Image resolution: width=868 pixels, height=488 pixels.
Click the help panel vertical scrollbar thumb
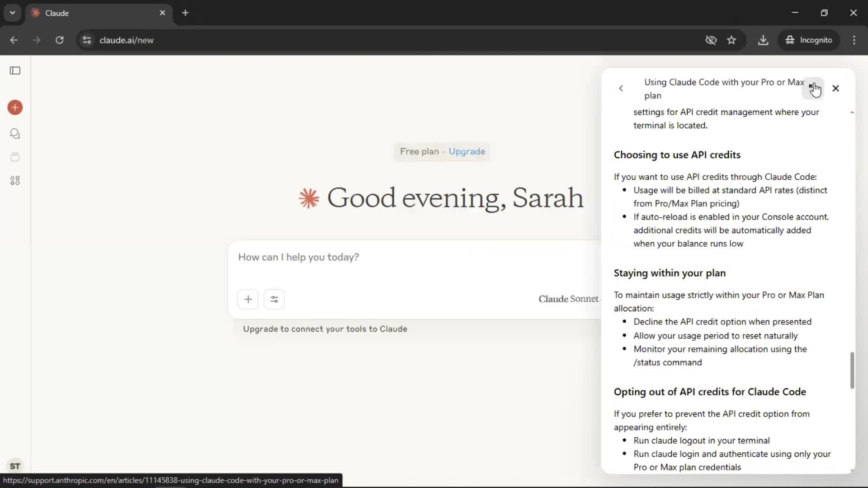click(x=852, y=371)
